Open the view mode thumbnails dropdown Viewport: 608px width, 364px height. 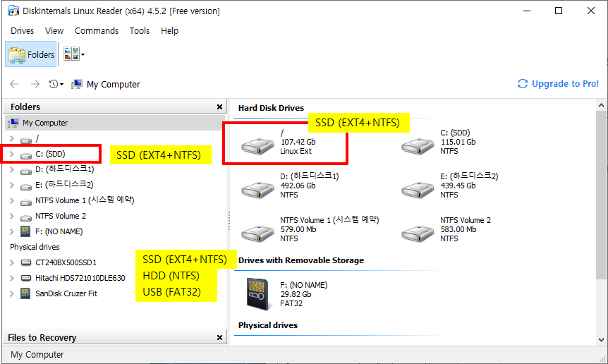pyautogui.click(x=73, y=54)
